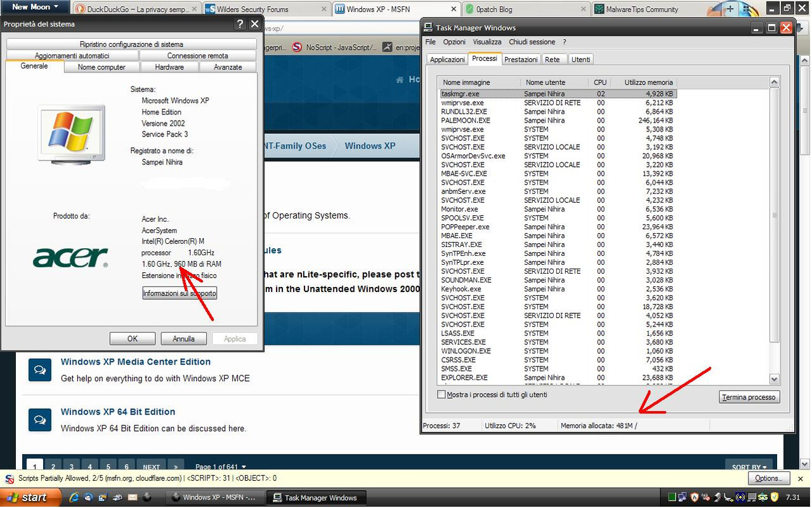Switch to the Applicazioni tab

pos(447,59)
